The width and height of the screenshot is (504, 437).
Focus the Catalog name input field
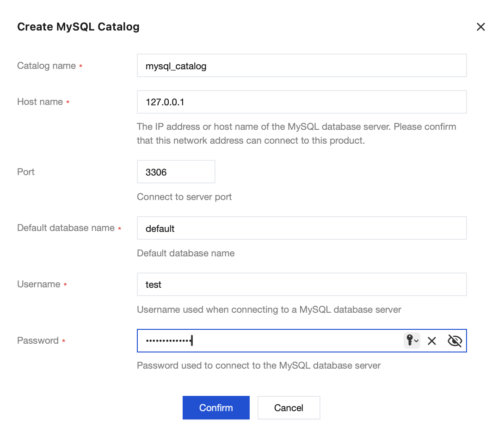302,66
